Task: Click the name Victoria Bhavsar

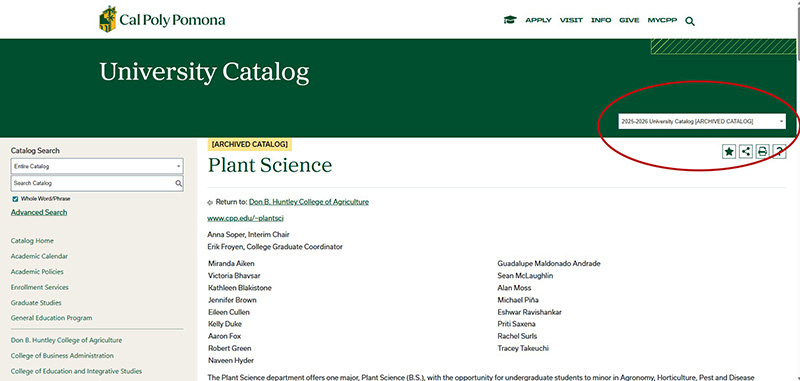Action: coord(234,276)
